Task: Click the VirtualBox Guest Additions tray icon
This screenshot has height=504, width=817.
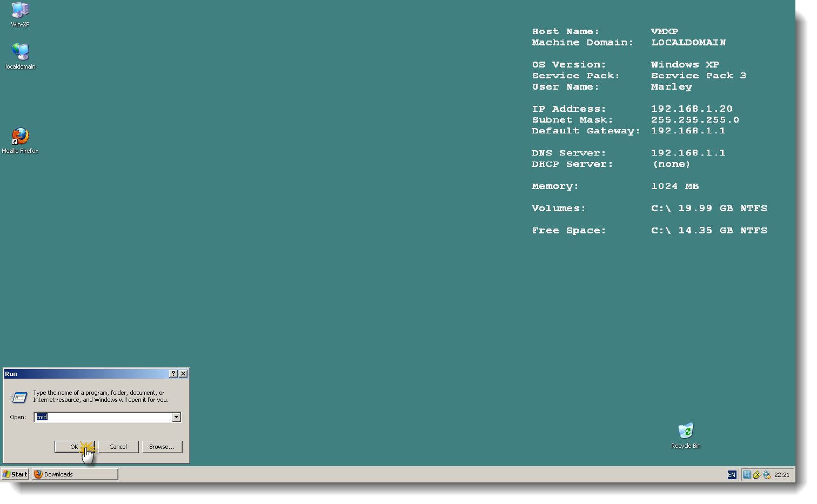Action: (767, 474)
